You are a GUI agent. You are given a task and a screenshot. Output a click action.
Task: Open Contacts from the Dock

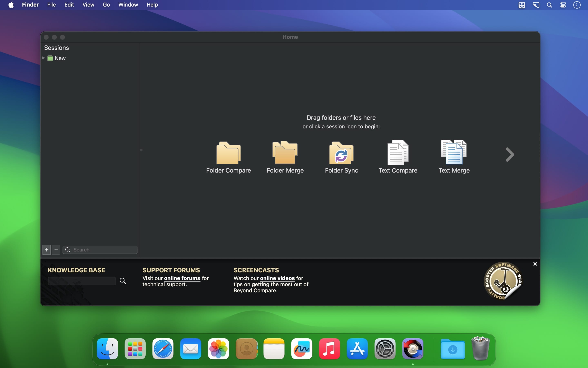click(246, 349)
